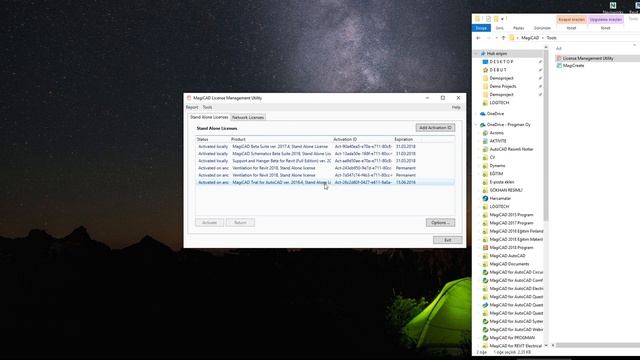Switch to the Network Licenses tab
This screenshot has height=360, width=640.
[x=248, y=118]
